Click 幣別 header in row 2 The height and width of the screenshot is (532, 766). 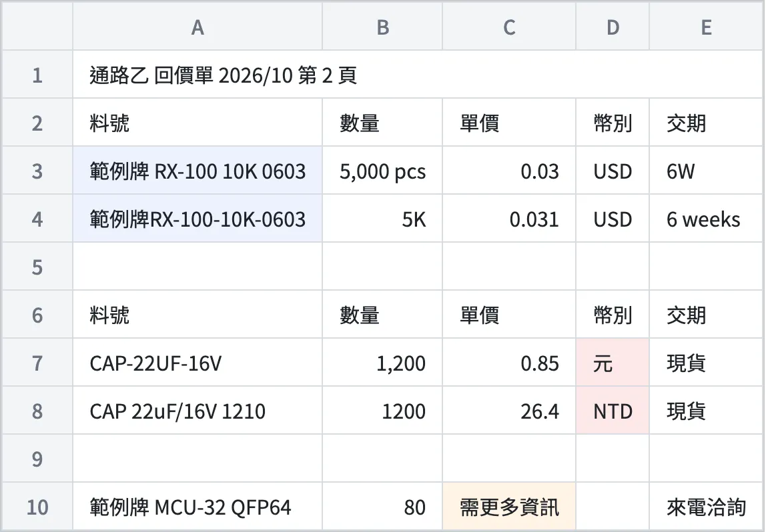tap(613, 122)
